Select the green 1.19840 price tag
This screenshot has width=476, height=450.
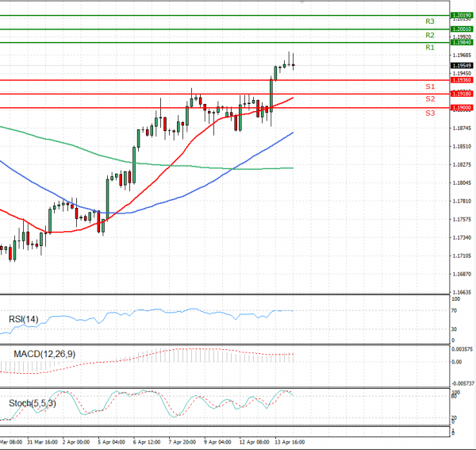462,43
